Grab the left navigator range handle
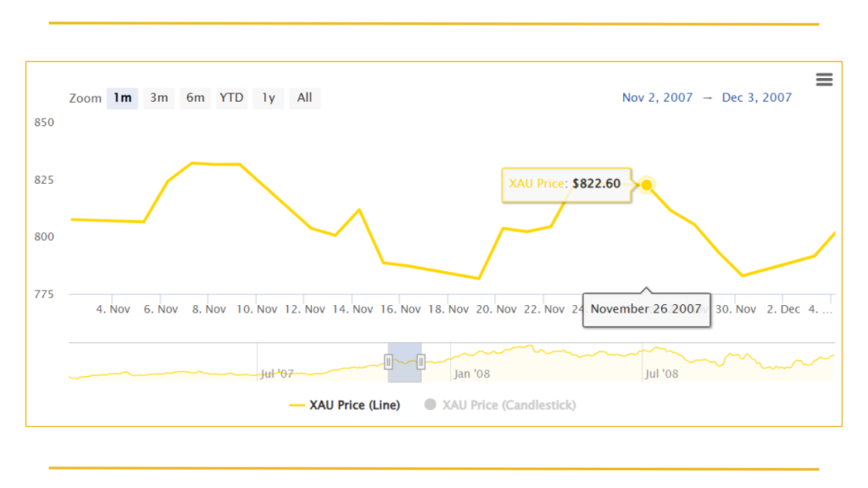The image size is (868, 488). click(x=388, y=363)
